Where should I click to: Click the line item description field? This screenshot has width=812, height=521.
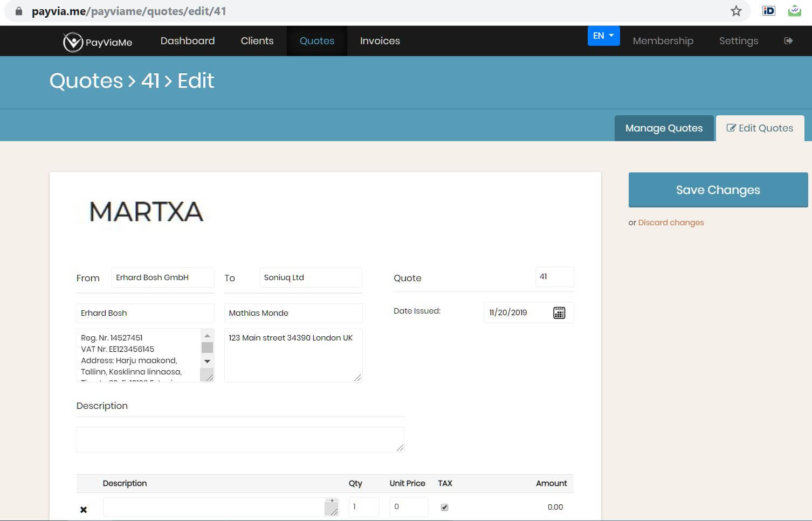(x=221, y=507)
